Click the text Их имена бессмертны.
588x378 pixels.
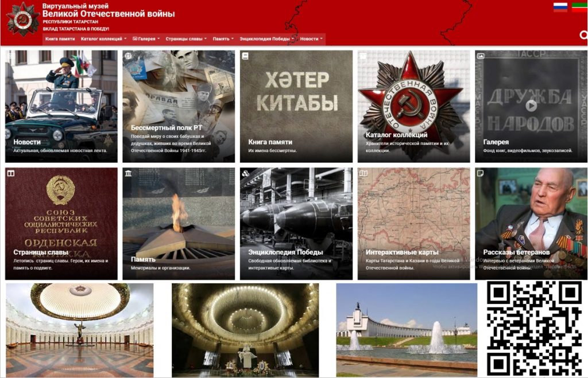point(272,151)
